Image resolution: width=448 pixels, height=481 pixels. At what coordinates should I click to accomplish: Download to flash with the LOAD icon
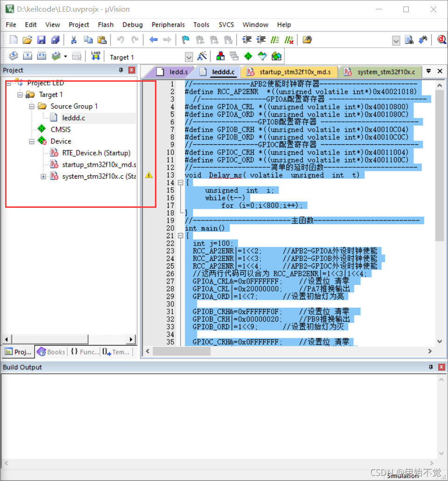click(x=96, y=56)
